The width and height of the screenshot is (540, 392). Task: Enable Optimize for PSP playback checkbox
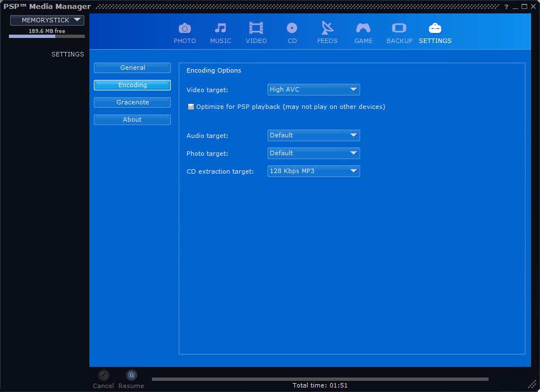point(191,107)
